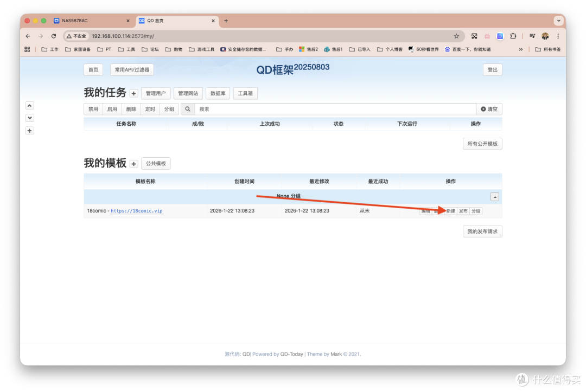Click 启用 in the task toolbar
The image size is (586, 392).
(x=112, y=109)
